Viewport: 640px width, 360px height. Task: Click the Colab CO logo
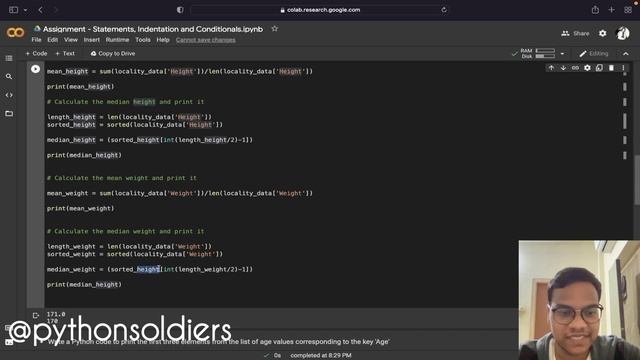click(x=16, y=33)
